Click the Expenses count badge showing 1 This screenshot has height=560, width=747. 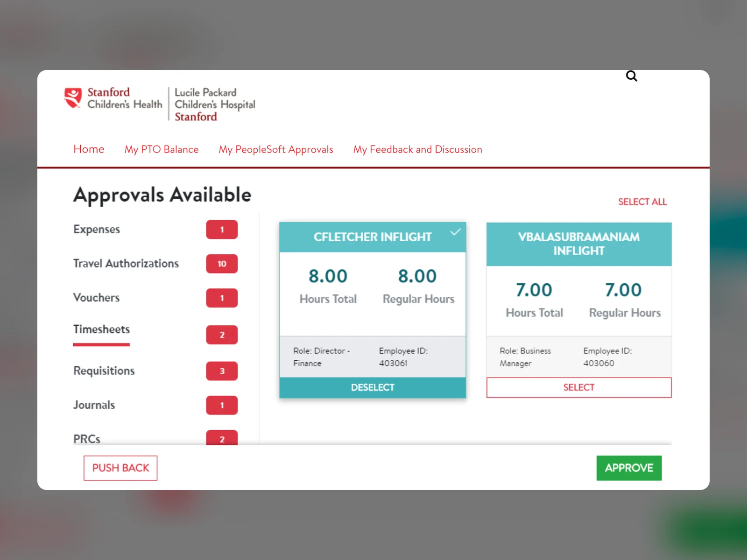[x=222, y=230]
